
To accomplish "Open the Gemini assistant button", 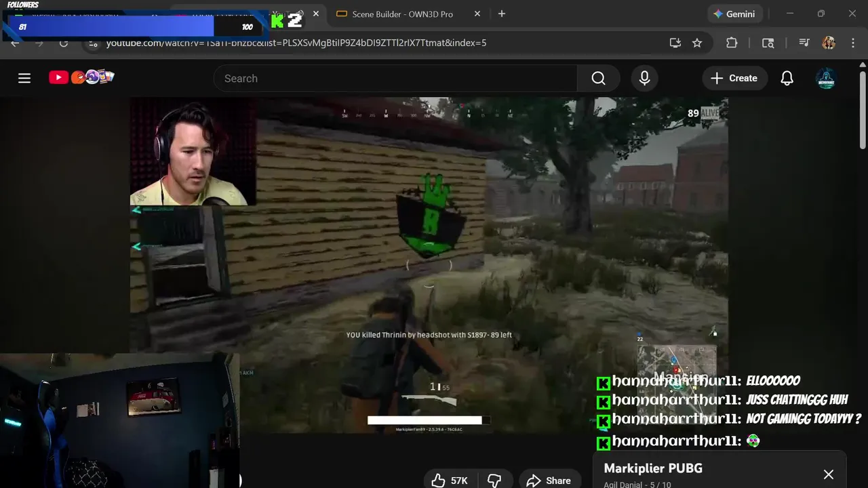I will click(734, 14).
